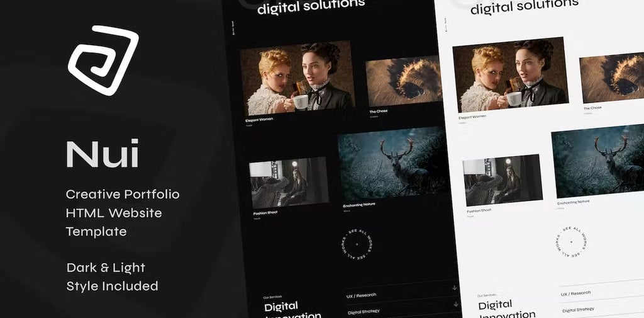Click 'Our Services' label in dark mockup
The image size is (644, 318).
coord(273,297)
